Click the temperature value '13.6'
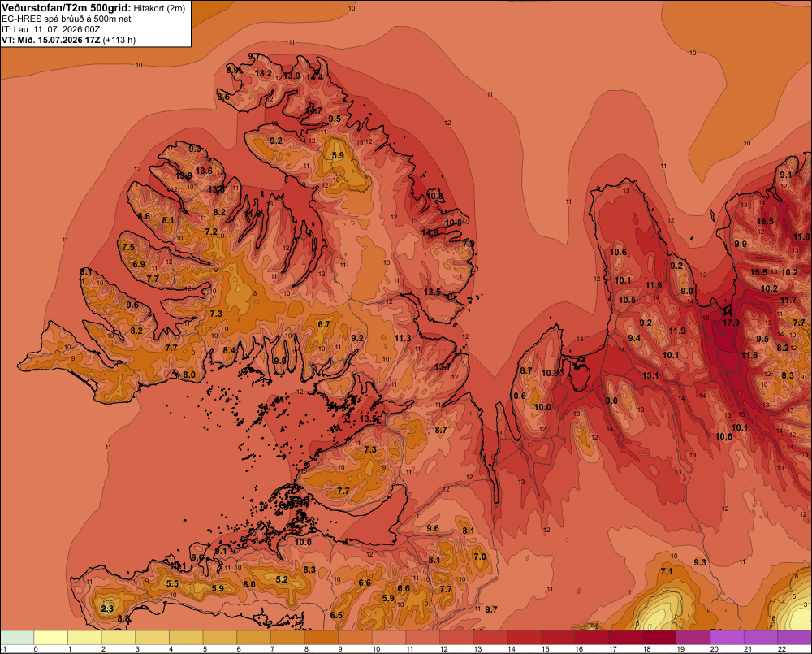 (204, 171)
